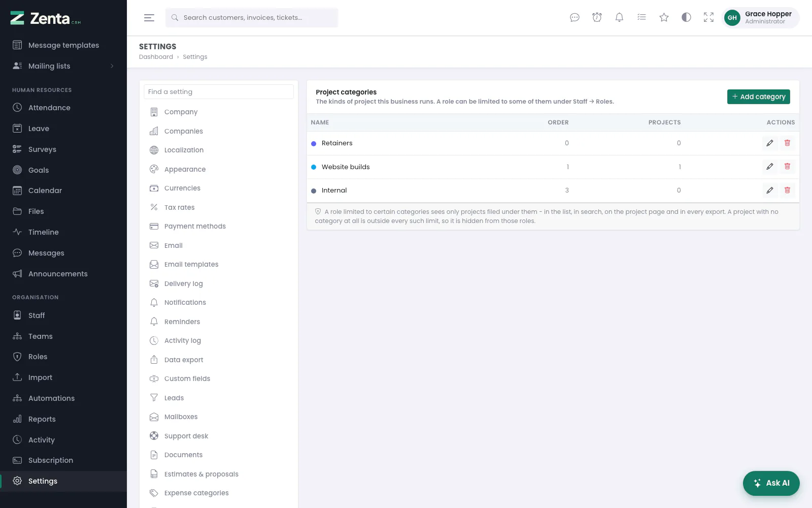This screenshot has height=508, width=812.
Task: Open Email templates settings
Action: click(x=219, y=264)
